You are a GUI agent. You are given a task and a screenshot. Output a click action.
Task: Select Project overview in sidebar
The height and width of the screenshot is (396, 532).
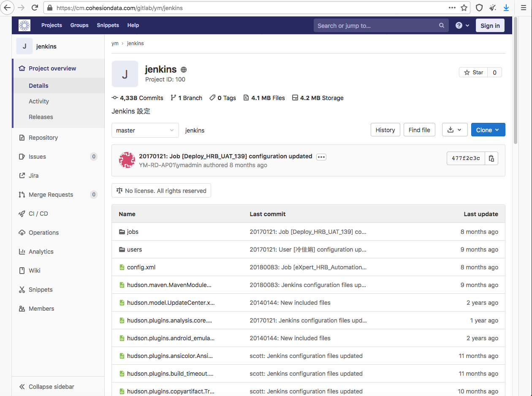click(58, 68)
